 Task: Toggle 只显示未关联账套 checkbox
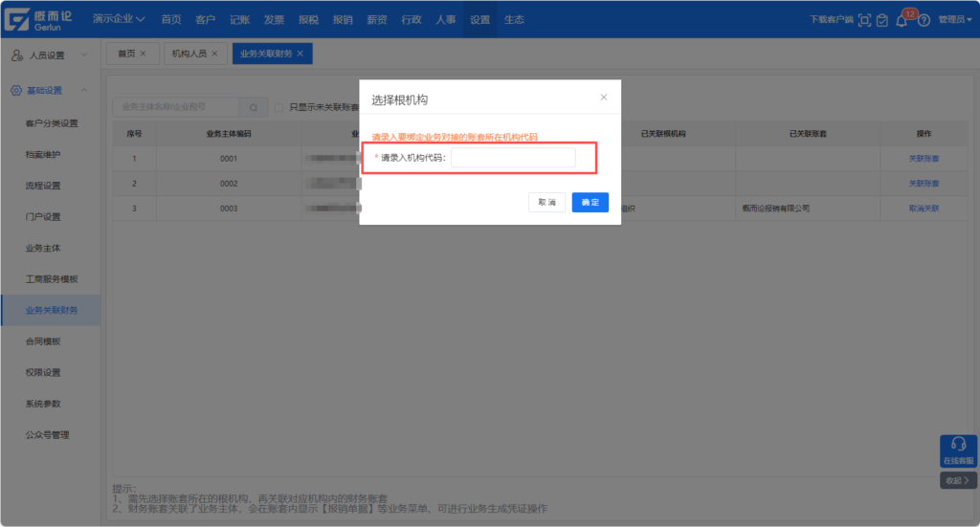pos(279,108)
